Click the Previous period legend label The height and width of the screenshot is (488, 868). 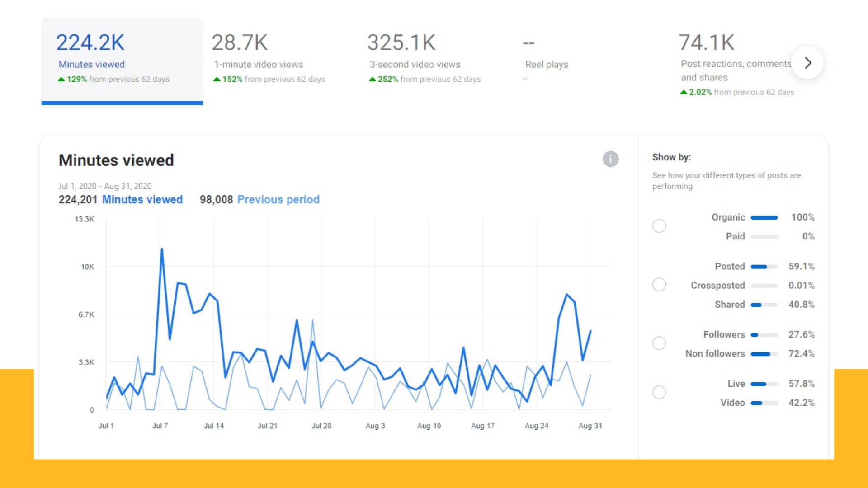pos(278,200)
